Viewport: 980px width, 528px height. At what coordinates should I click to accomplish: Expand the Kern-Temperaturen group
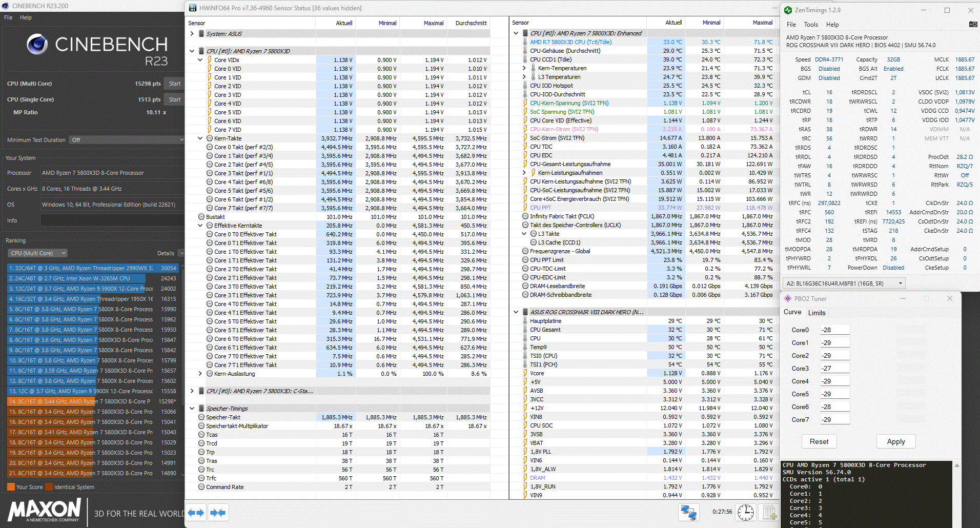pos(524,68)
